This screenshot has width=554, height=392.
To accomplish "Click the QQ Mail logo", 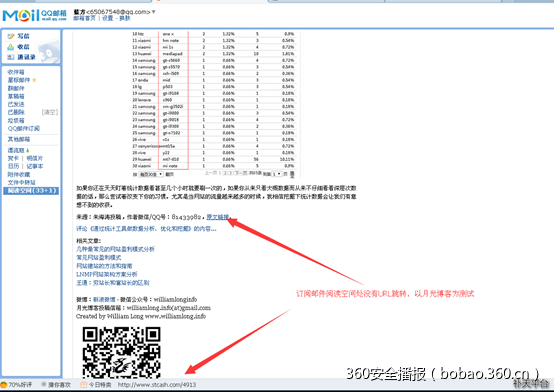I will click(34, 16).
